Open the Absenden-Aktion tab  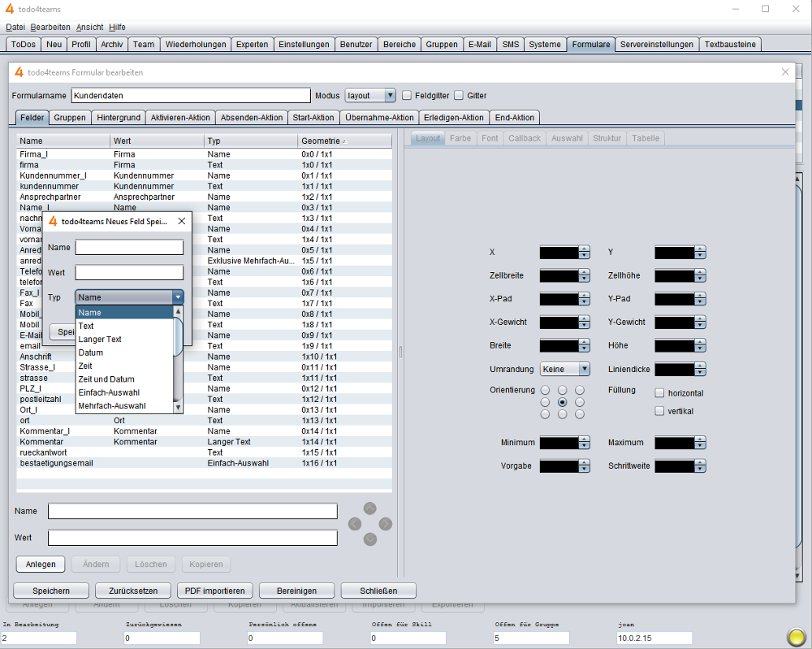tap(252, 118)
